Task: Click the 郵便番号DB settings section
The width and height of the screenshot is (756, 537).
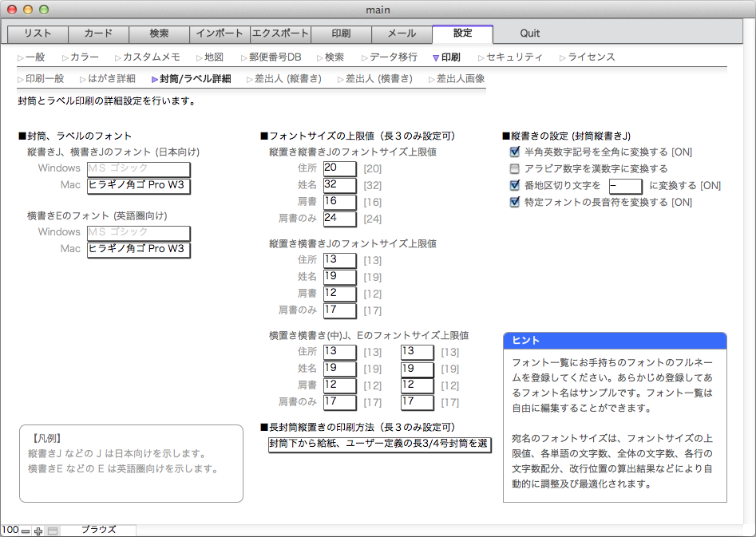Action: [x=274, y=57]
